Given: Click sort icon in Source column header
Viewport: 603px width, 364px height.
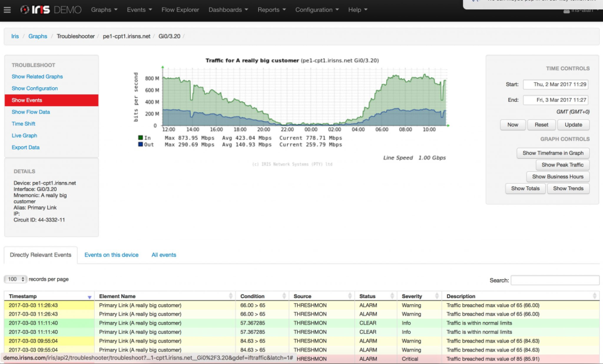Looking at the screenshot, I should 349,296.
